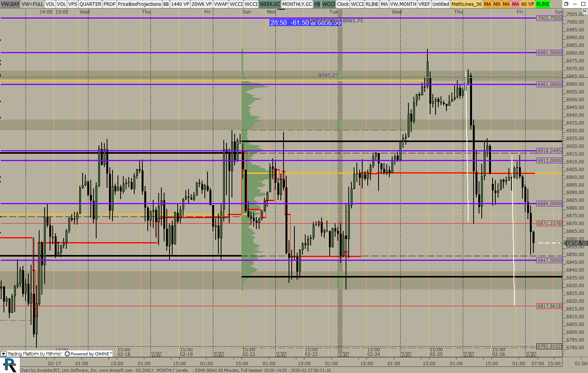Switch to the VW.DAY chart button
Viewport: 588px width, 373px height.
coord(10,4)
